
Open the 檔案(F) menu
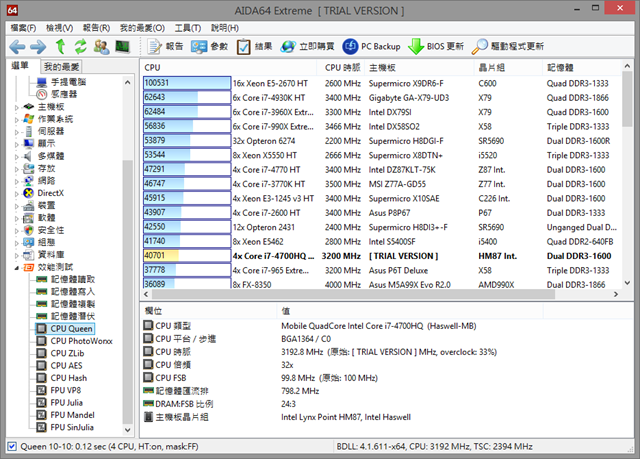(x=23, y=28)
